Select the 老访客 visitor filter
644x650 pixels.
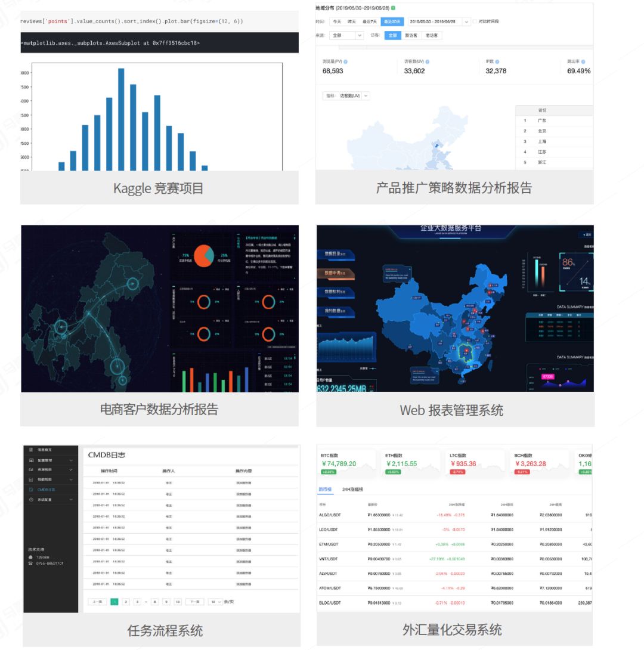point(431,36)
